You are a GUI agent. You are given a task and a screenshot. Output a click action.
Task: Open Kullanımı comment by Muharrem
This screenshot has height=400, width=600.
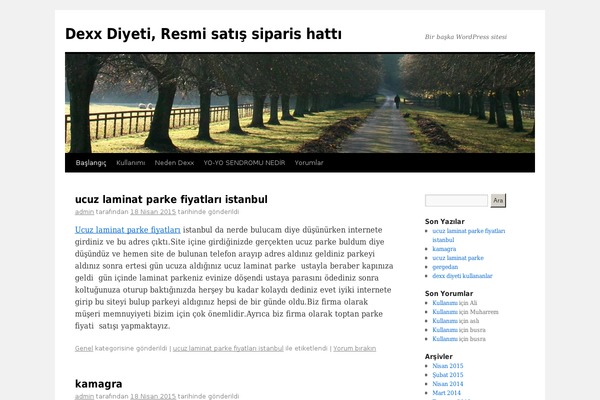[445, 312]
